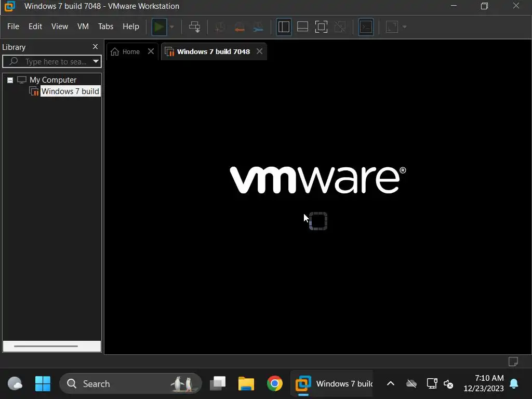Close the Home tab
The width and height of the screenshot is (532, 399).
[151, 51]
